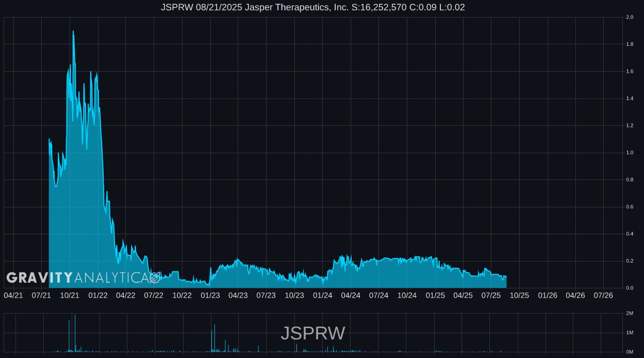Choose the 0.6 value on the price scale

(x=630, y=207)
